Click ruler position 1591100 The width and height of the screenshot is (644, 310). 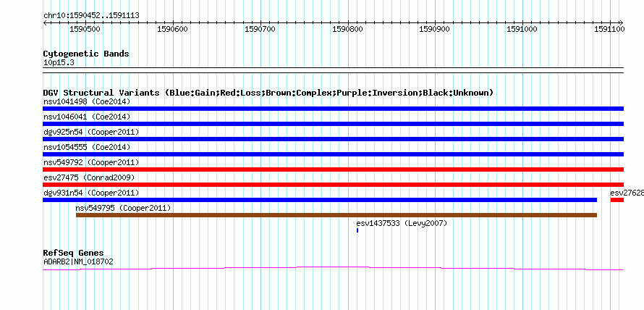[x=609, y=29]
